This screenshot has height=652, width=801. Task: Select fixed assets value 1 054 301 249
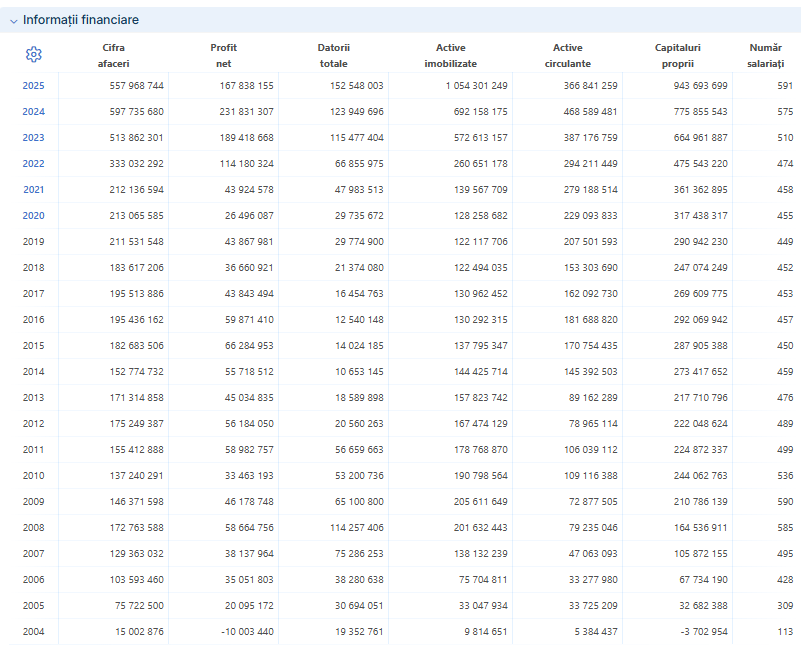pyautogui.click(x=477, y=86)
